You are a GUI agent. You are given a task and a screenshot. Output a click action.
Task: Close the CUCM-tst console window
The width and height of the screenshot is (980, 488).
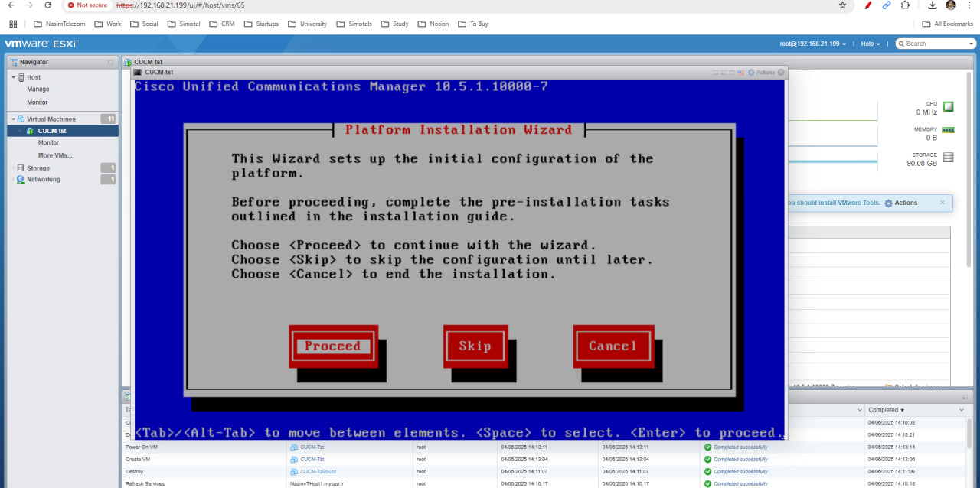781,73
